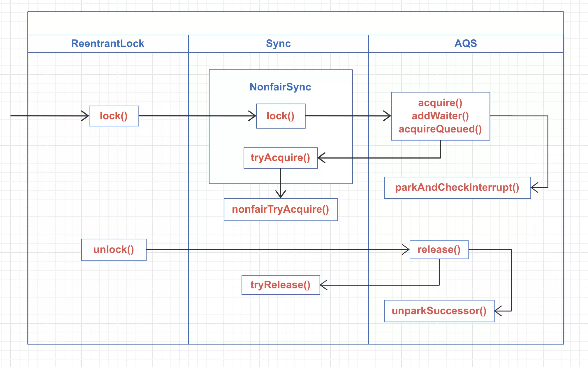Select the tryAcquire() box
The width and height of the screenshot is (588, 367).
[x=281, y=158]
